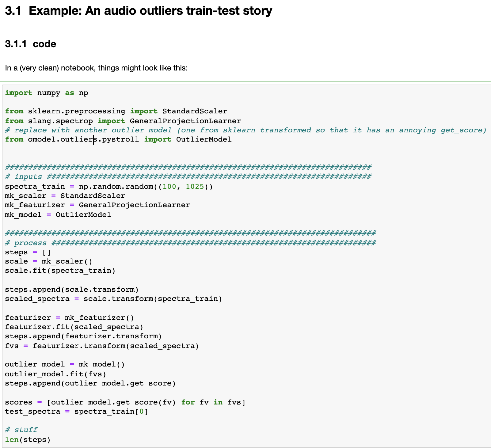The width and height of the screenshot is (491, 448).
Task: Click the 'from omodel.outliers.pystroll import OutlierModel' line
Action: coord(118,139)
